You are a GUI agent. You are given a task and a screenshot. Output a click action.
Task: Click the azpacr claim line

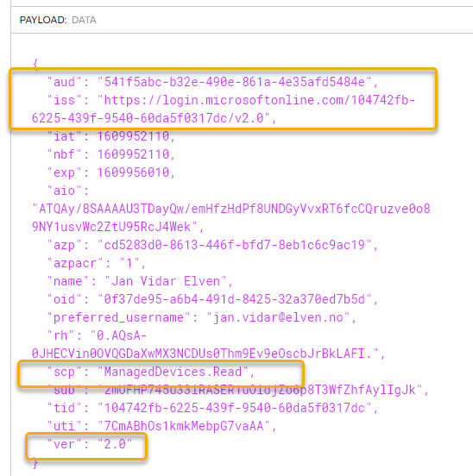[97, 263]
